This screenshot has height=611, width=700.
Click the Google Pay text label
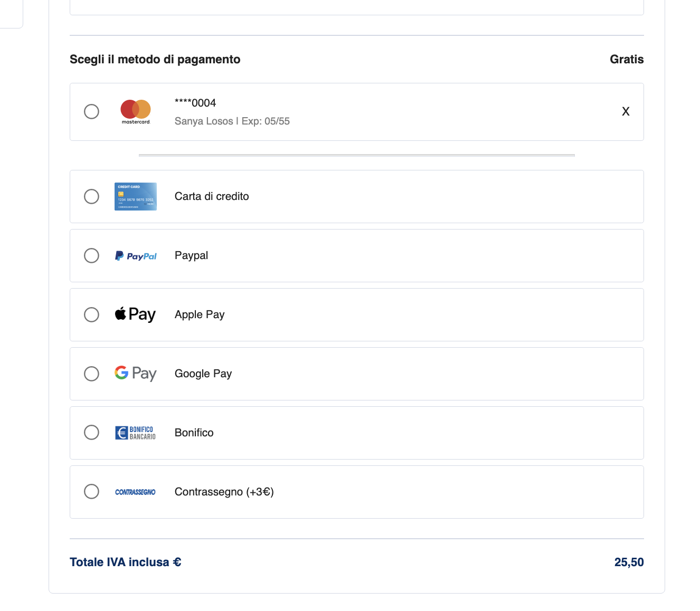tap(203, 374)
